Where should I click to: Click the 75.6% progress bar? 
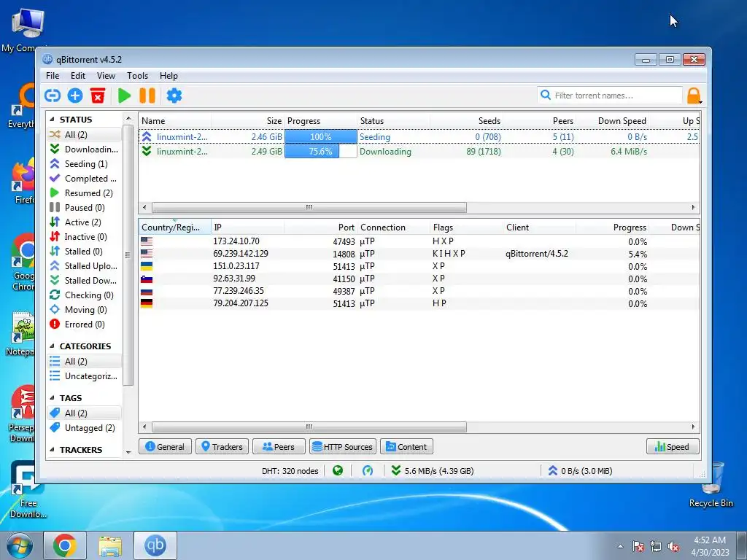pos(321,152)
